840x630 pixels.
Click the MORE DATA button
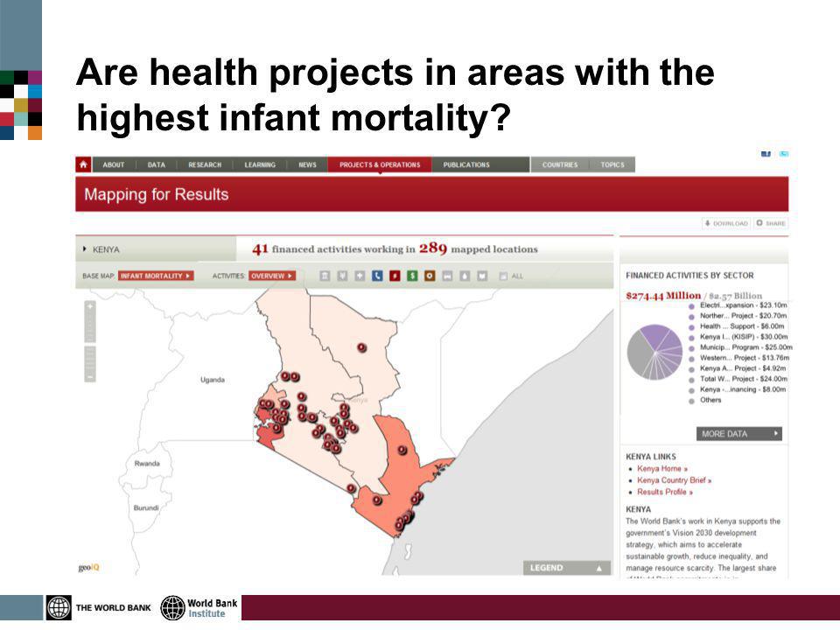[739, 434]
